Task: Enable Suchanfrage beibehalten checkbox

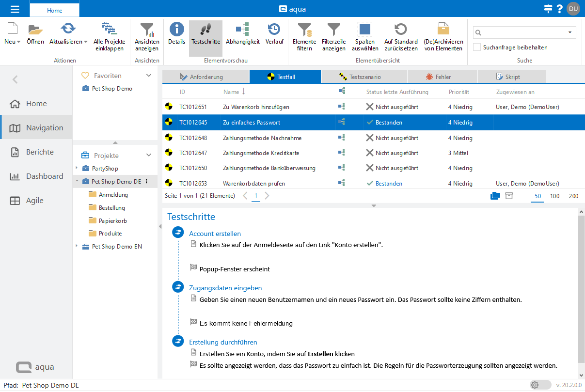Action: [477, 47]
